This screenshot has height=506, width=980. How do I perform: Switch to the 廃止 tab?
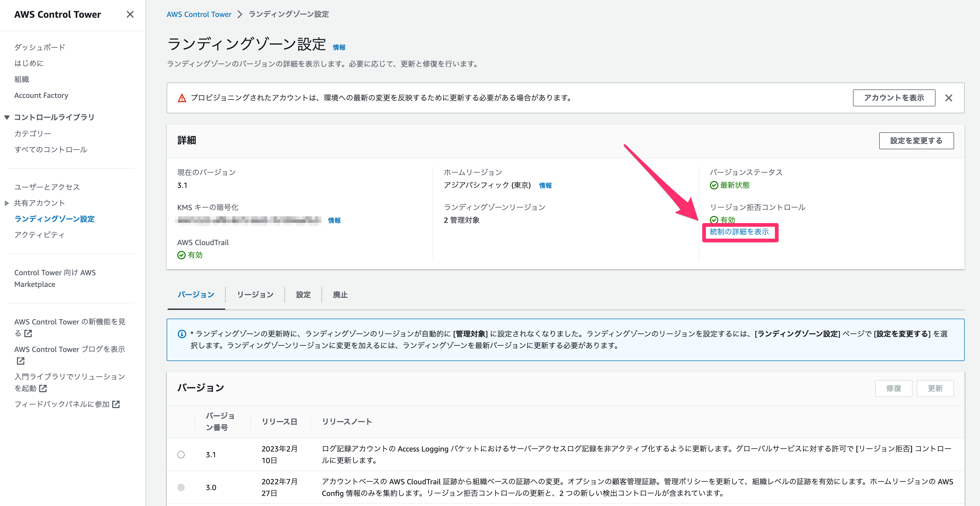(340, 295)
